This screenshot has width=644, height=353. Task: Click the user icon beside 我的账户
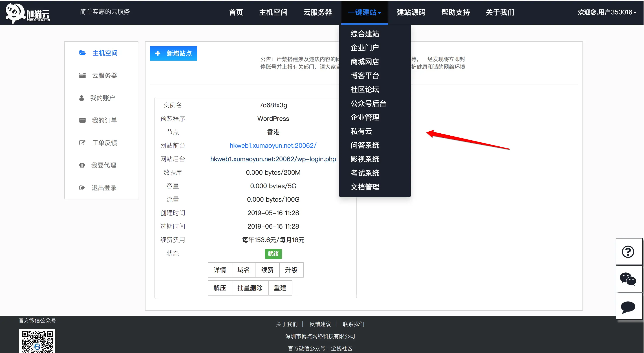(82, 98)
